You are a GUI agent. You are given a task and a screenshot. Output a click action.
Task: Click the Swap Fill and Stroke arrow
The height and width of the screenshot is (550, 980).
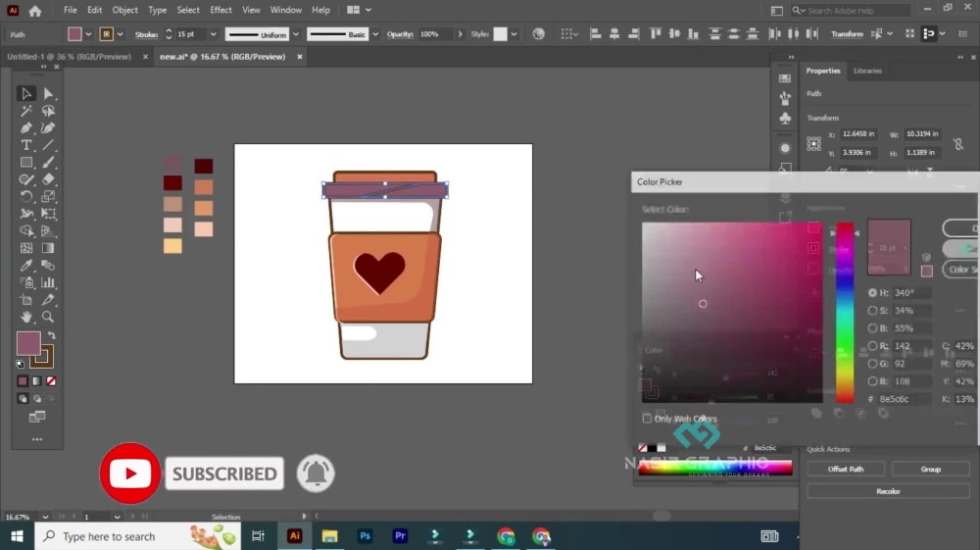pyautogui.click(x=52, y=335)
